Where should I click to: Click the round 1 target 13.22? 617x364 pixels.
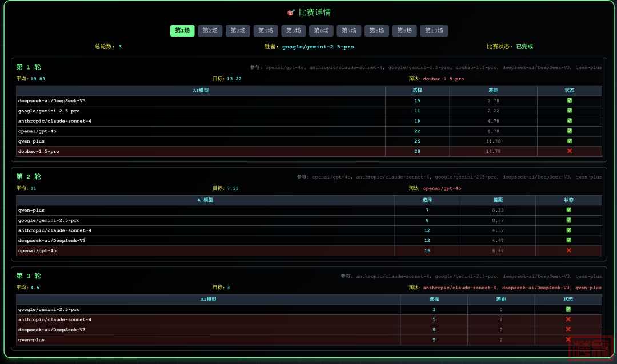[234, 79]
